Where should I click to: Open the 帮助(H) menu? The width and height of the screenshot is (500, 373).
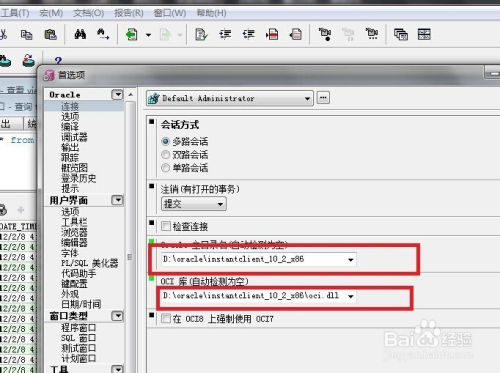coord(211,13)
